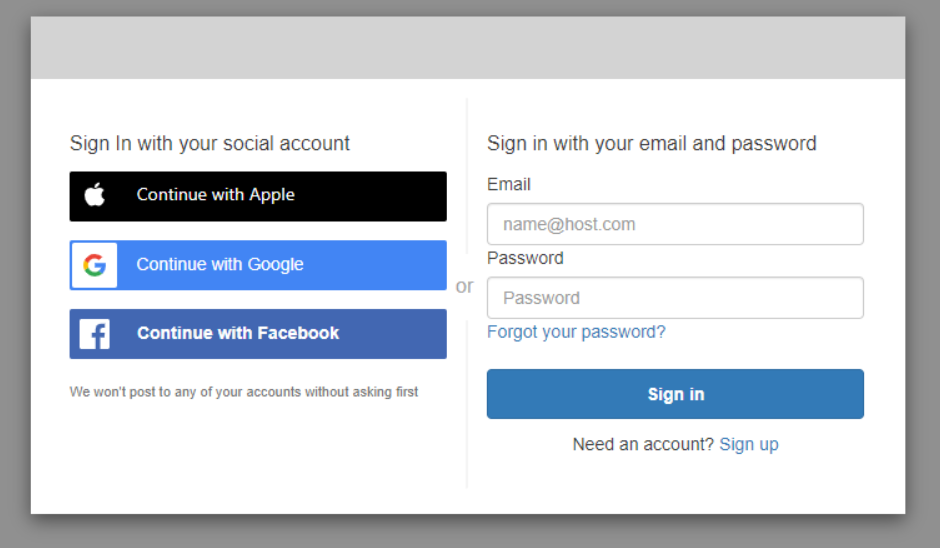Open the "Forgot your password?" link

(x=576, y=332)
